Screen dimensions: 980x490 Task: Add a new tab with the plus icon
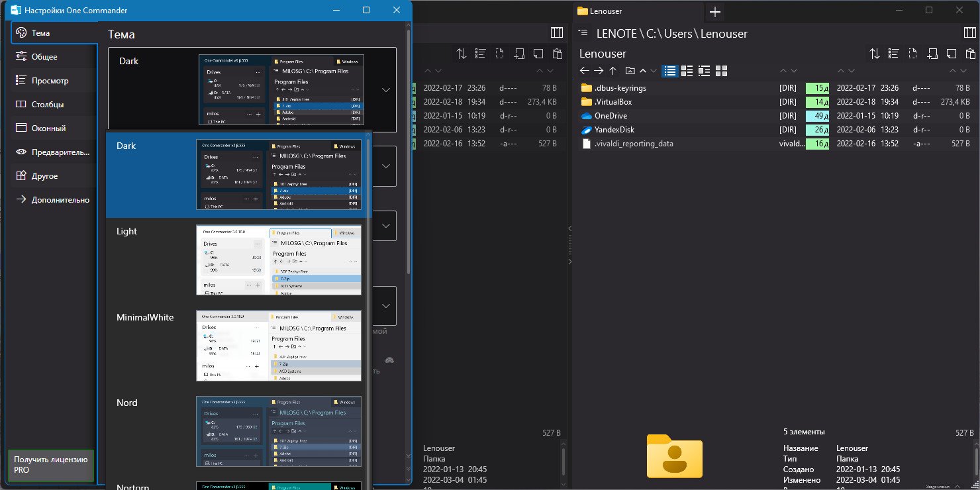tap(715, 11)
